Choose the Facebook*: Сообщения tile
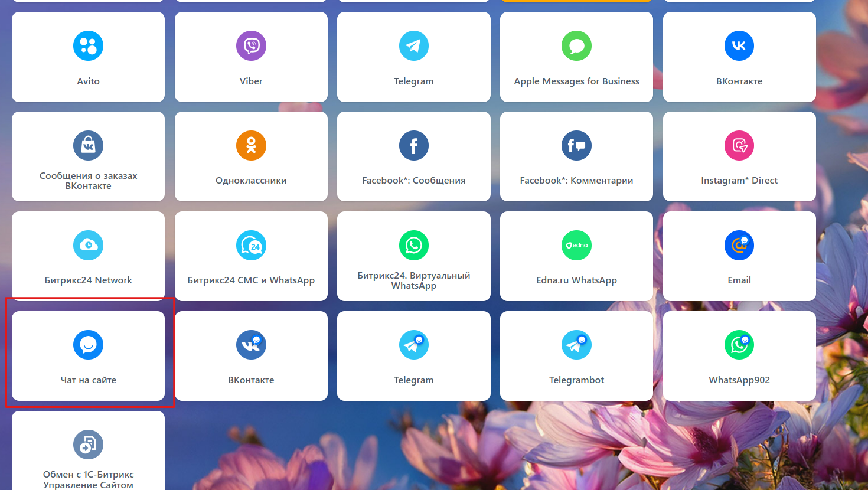 coord(413,156)
